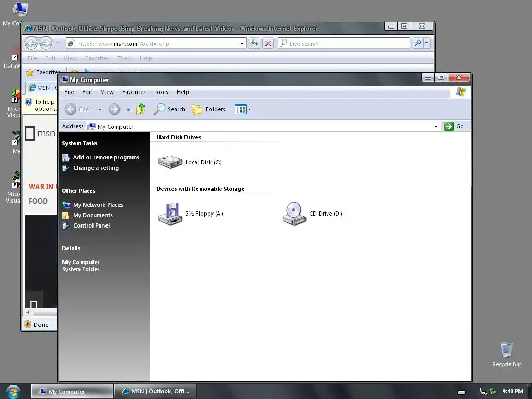Switch to My Computer taskbar button
The width and height of the screenshot is (532, 399).
72,392
